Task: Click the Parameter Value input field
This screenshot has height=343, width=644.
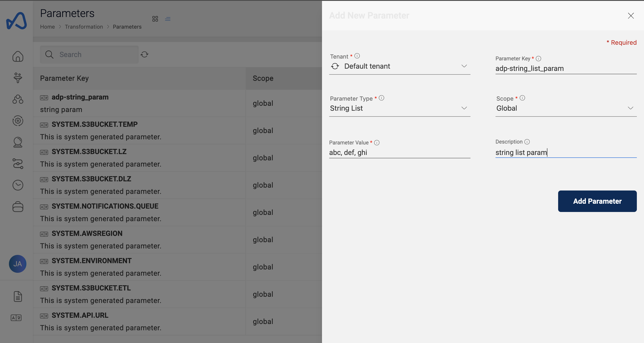Action: [400, 152]
